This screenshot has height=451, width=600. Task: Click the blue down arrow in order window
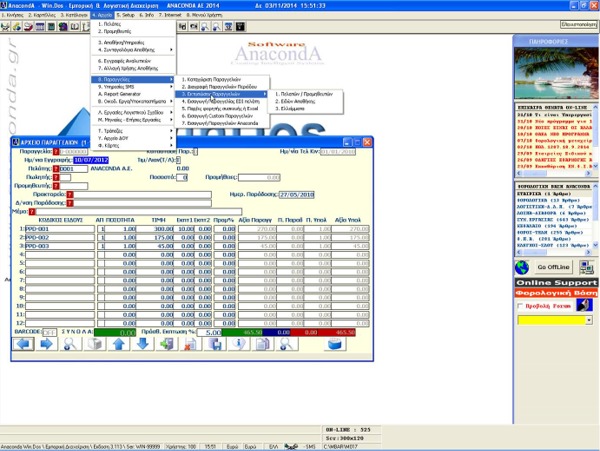coord(143,344)
